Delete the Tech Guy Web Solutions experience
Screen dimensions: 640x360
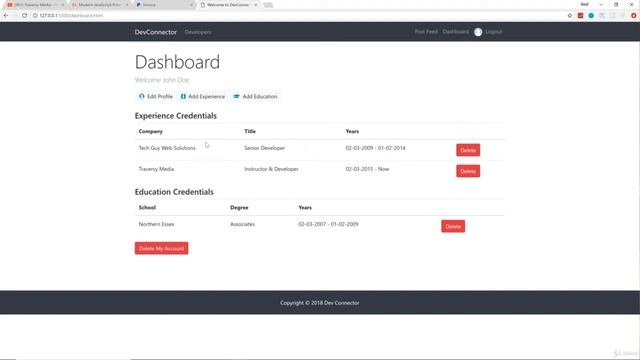pos(468,150)
